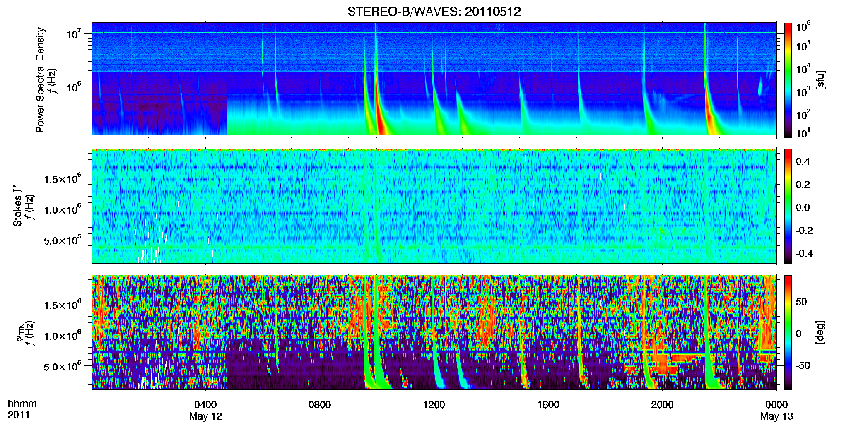Click the "[deg]" unit label
The width and height of the screenshot is (868, 447).
820,332
